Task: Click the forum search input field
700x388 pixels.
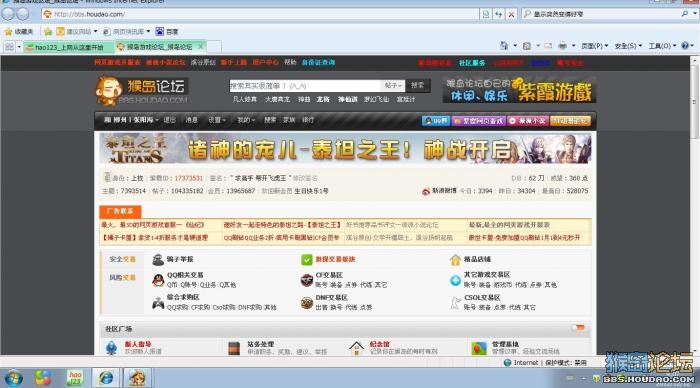Action: click(x=305, y=86)
